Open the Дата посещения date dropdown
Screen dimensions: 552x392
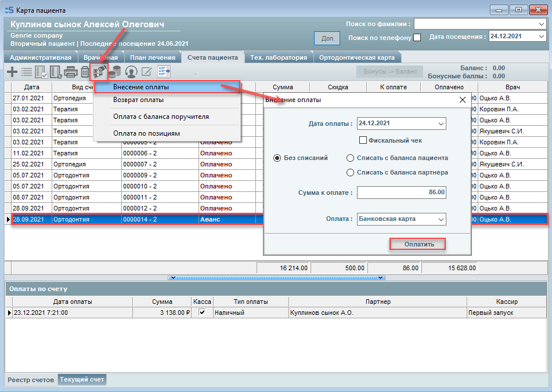pyautogui.click(x=541, y=36)
